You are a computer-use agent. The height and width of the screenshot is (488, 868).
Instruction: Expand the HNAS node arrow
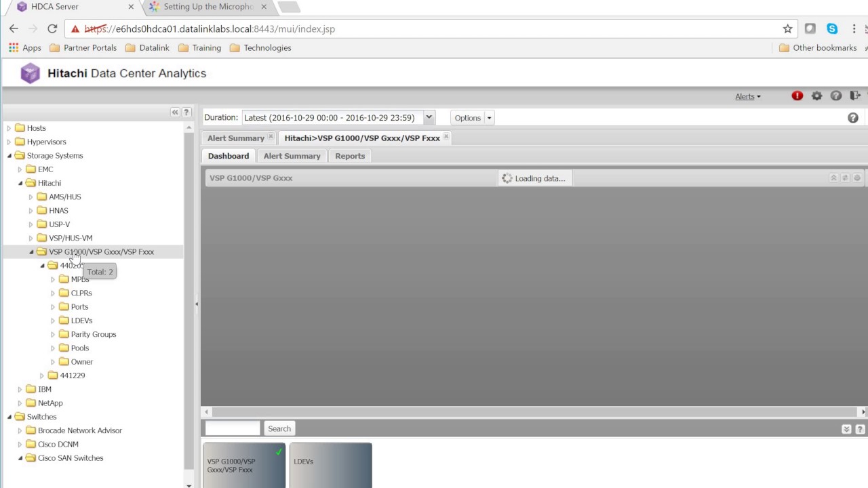31,211
